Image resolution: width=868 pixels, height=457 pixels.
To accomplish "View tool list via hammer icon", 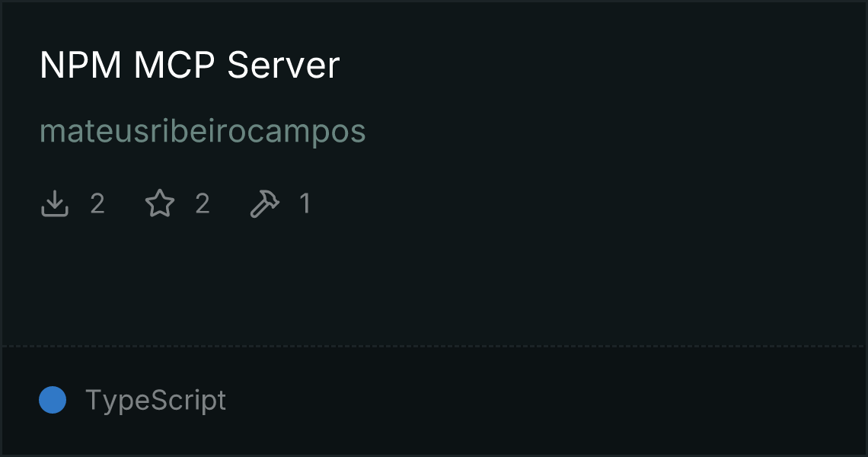I will click(265, 203).
